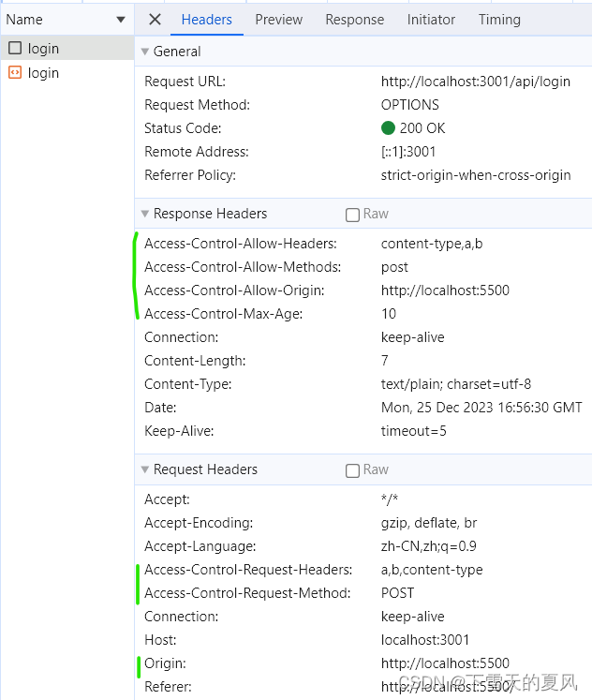
Task: Enable Raw view for Response Headers
Action: click(352, 215)
